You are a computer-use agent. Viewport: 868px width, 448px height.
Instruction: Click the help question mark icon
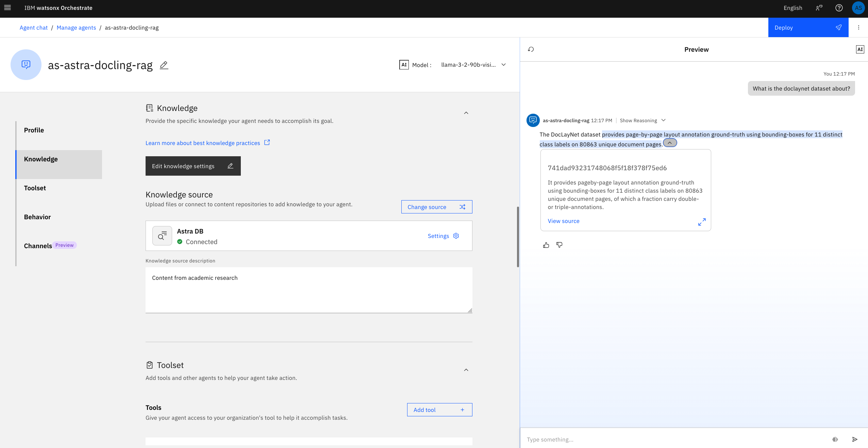click(x=839, y=8)
